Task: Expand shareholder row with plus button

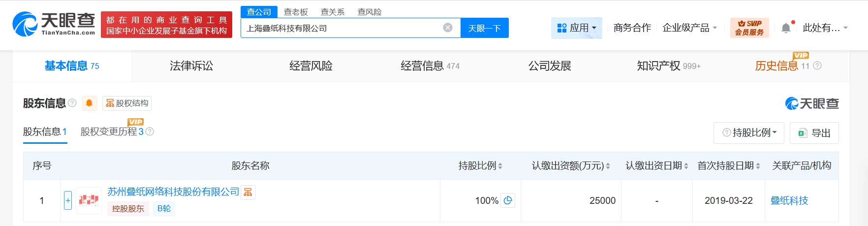Action: (68, 200)
